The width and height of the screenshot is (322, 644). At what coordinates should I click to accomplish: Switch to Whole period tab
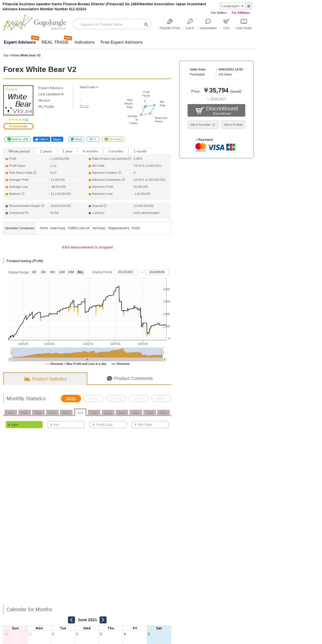19,151
